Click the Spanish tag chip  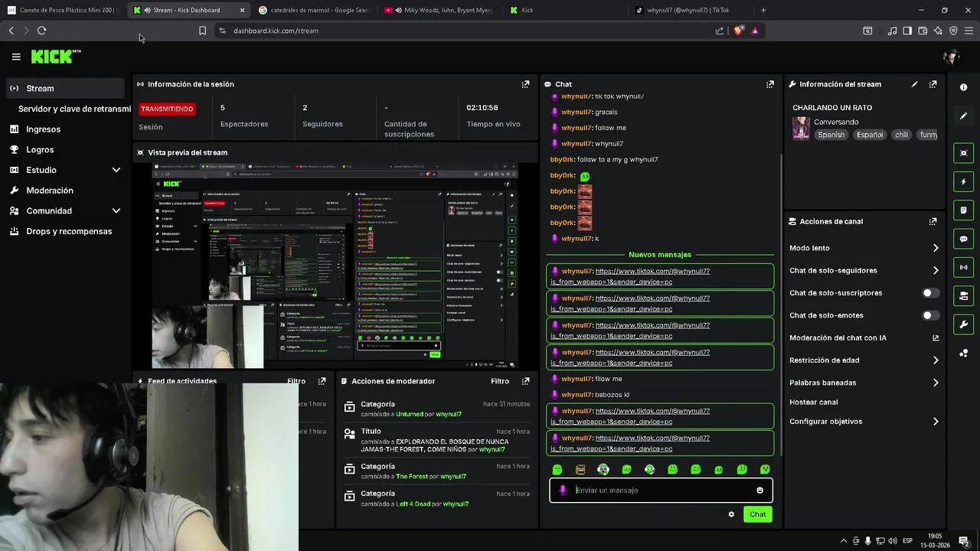click(831, 135)
